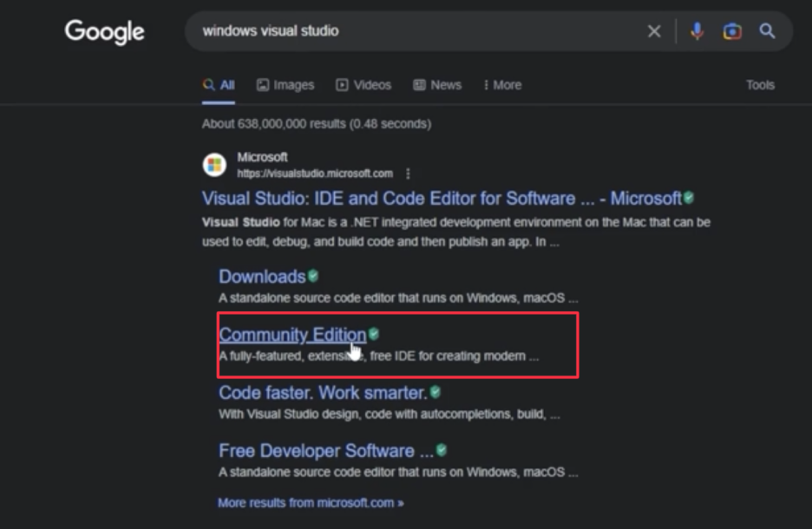Switch to the News tab
The image size is (812, 529).
point(437,85)
